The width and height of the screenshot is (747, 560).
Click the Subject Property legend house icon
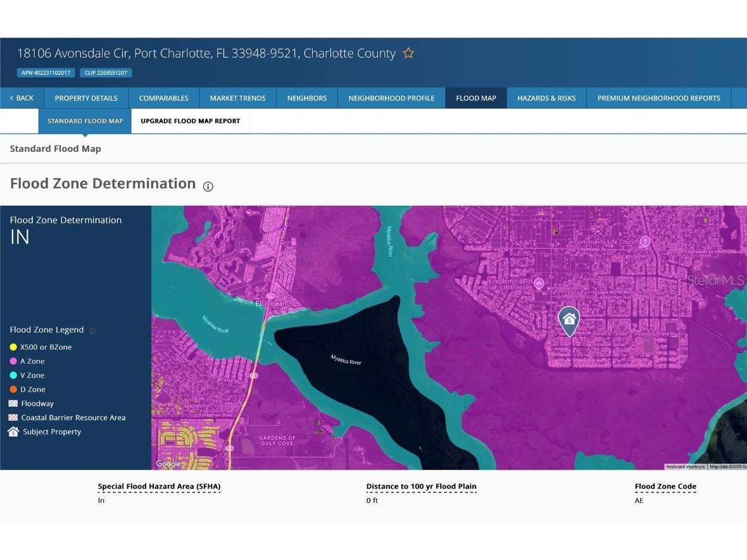pos(13,432)
